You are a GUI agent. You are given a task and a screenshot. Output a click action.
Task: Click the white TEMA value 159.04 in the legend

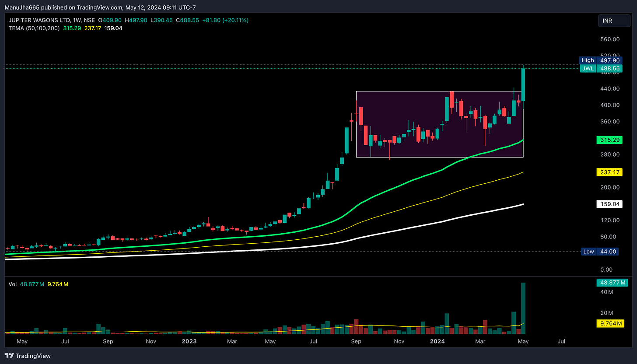click(114, 28)
